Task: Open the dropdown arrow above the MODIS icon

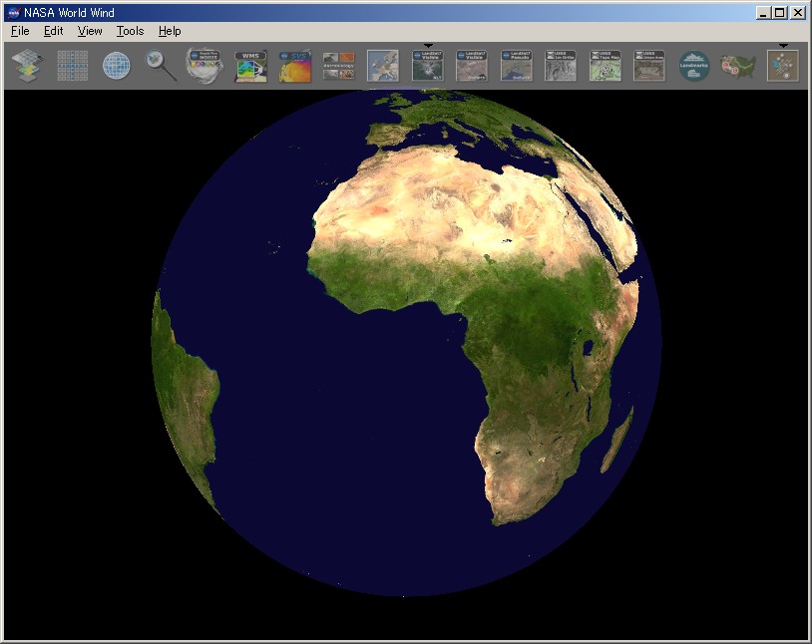Action: tap(429, 44)
